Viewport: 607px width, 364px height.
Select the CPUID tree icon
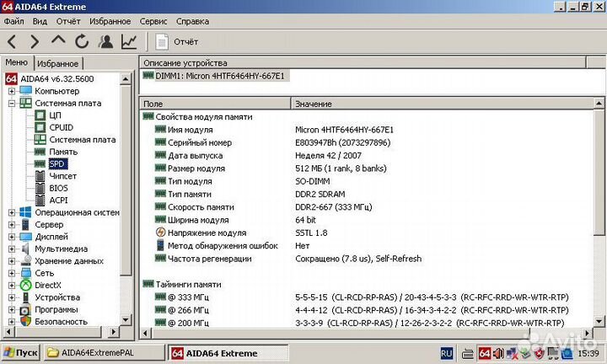click(x=40, y=127)
